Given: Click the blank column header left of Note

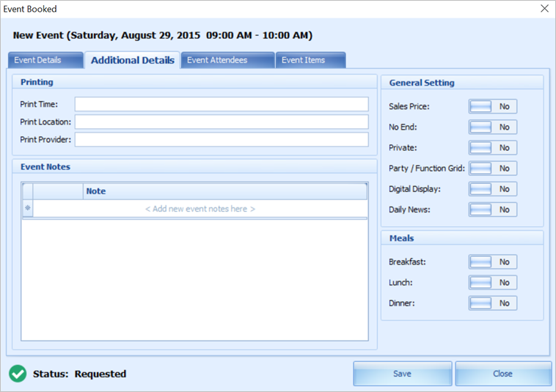Looking at the screenshot, I should (x=58, y=191).
